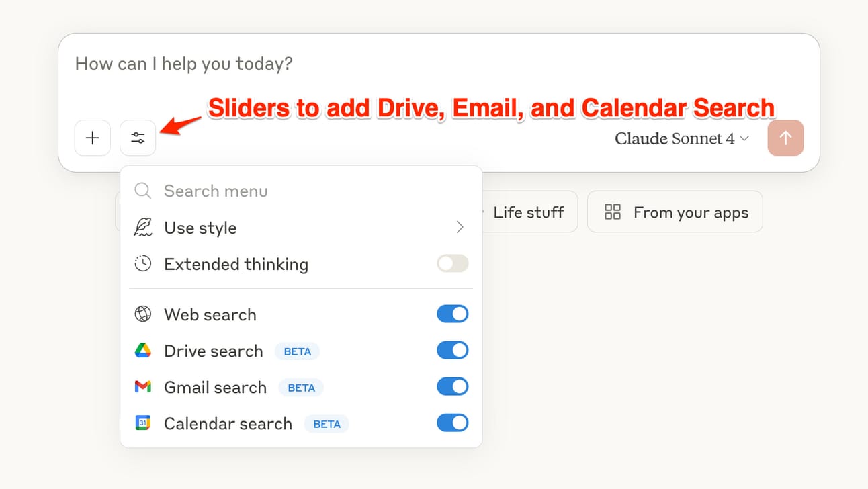Click the plus attachment icon

(x=93, y=138)
